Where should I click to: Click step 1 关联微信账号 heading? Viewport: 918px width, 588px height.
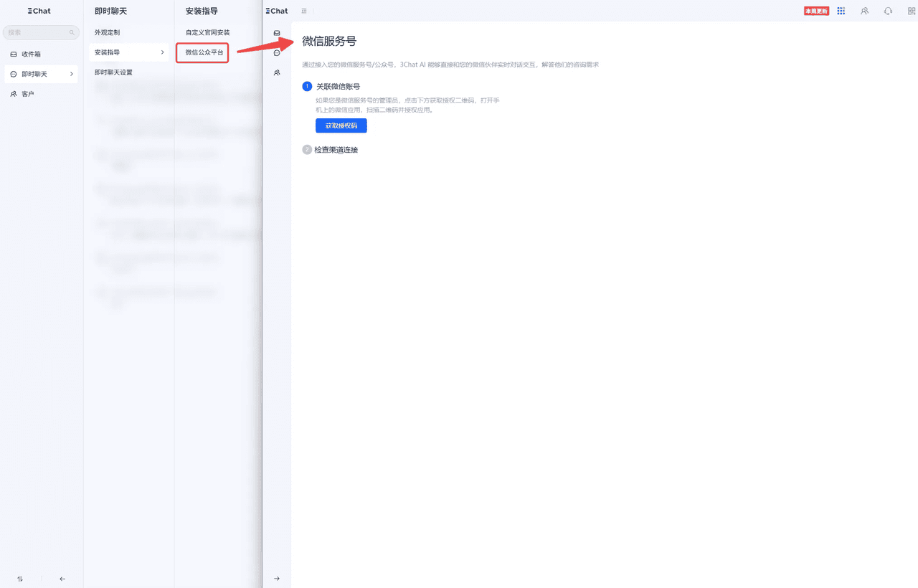point(338,86)
